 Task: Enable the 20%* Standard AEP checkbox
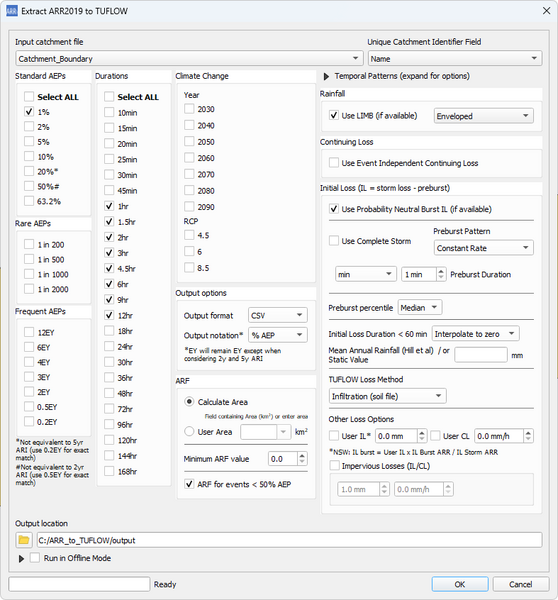click(x=29, y=171)
